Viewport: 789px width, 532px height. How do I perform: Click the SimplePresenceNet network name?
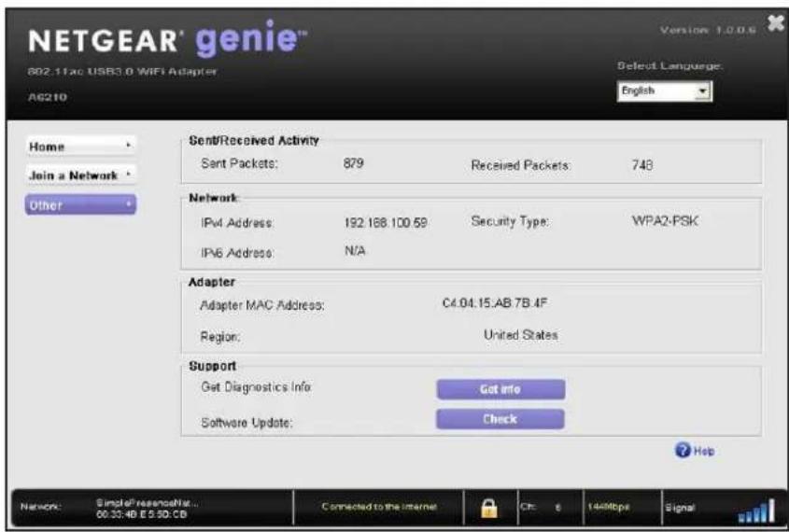click(147, 503)
